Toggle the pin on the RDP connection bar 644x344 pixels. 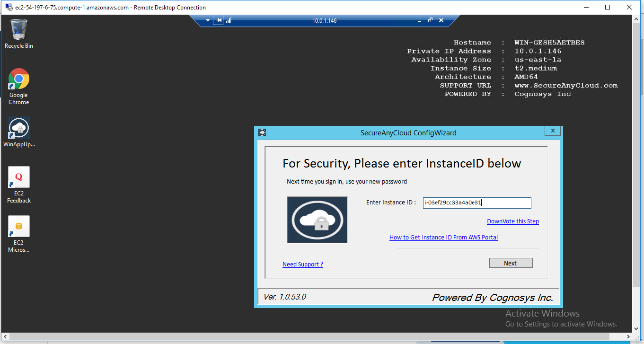click(x=218, y=20)
